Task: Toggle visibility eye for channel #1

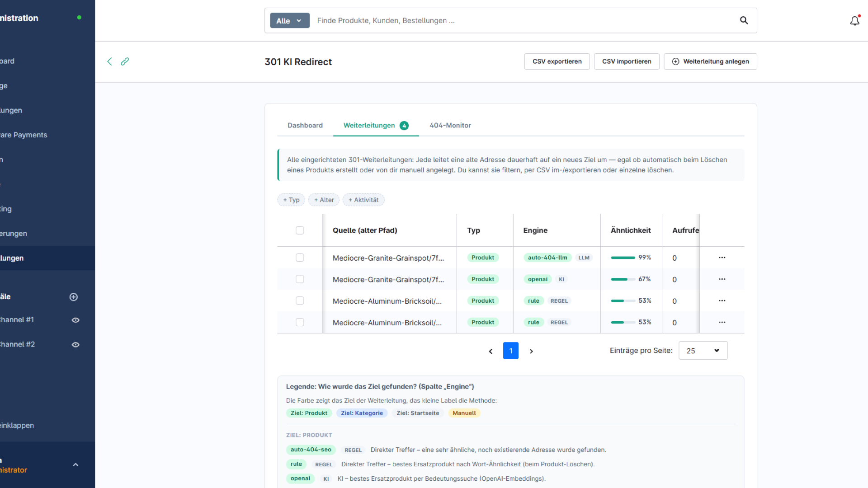Action: [x=75, y=320]
